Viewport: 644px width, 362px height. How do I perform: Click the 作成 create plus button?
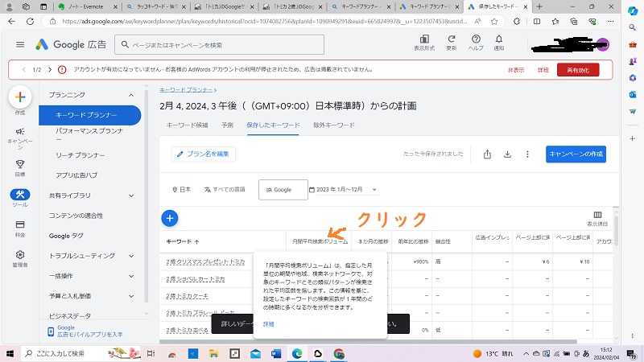[19, 97]
